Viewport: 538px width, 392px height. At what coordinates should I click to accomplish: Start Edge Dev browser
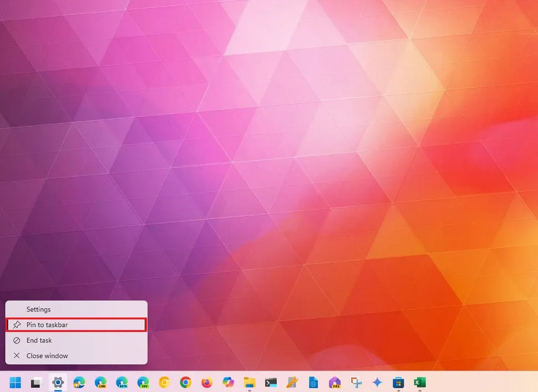pyautogui.click(x=143, y=383)
